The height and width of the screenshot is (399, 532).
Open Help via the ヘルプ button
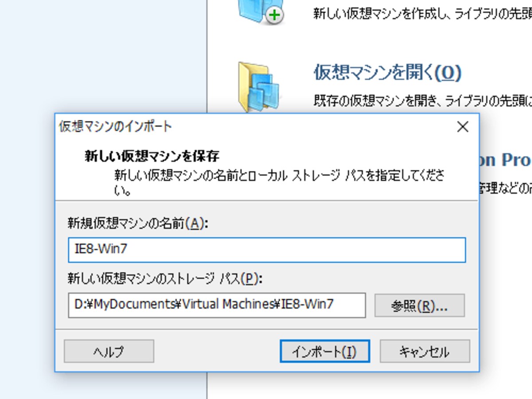[x=109, y=352]
